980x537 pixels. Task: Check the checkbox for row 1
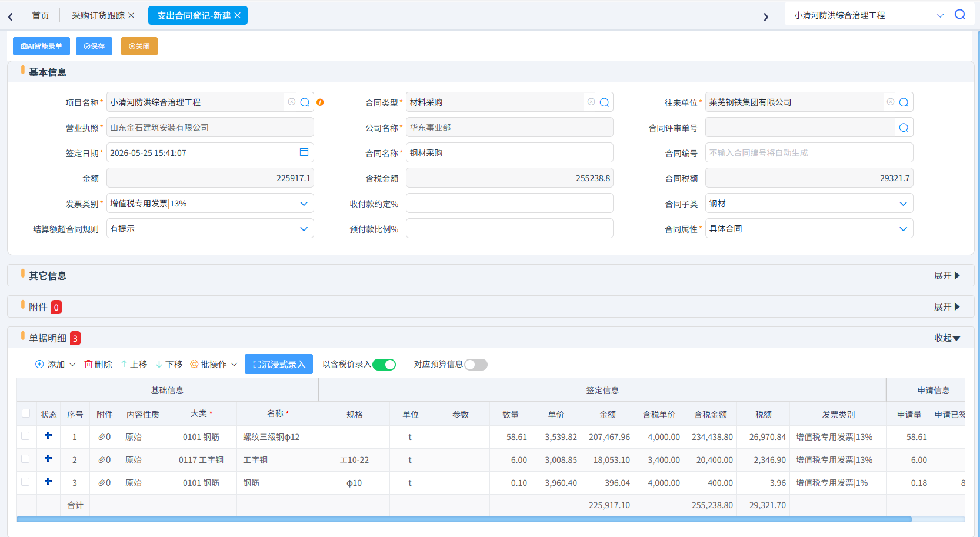click(x=25, y=436)
